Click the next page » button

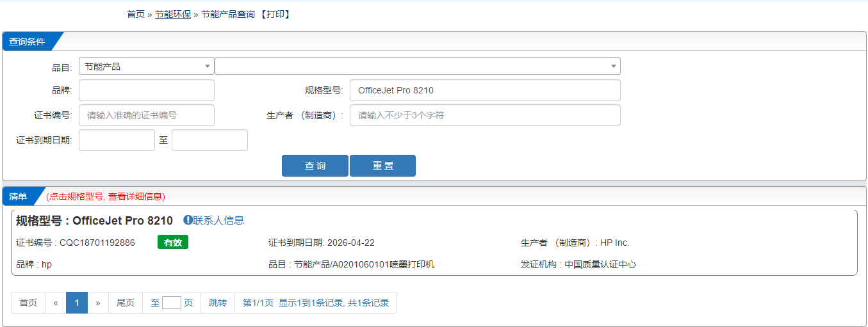pyautogui.click(x=98, y=303)
